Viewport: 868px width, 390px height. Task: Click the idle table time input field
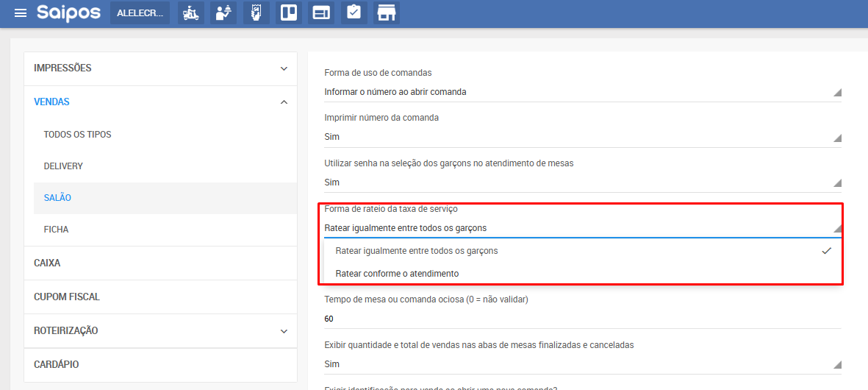click(x=582, y=319)
